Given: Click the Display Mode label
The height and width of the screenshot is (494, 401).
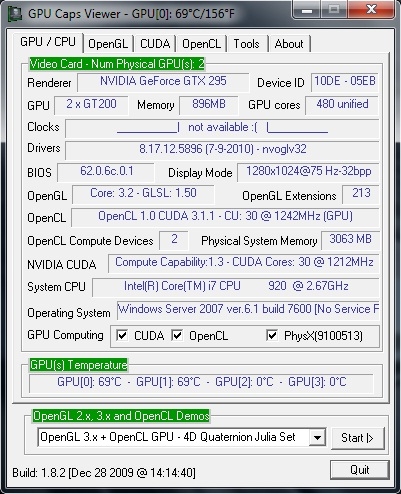Looking at the screenshot, I should coord(200,173).
